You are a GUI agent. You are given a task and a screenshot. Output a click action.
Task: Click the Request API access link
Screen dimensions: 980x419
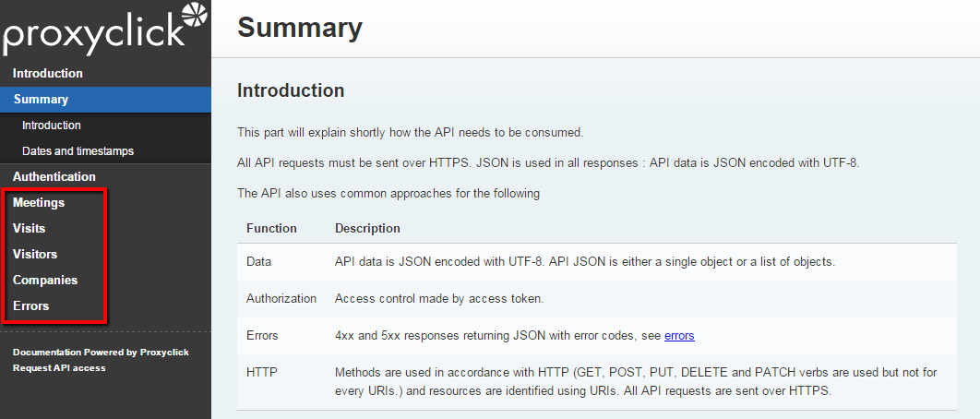click(x=59, y=367)
